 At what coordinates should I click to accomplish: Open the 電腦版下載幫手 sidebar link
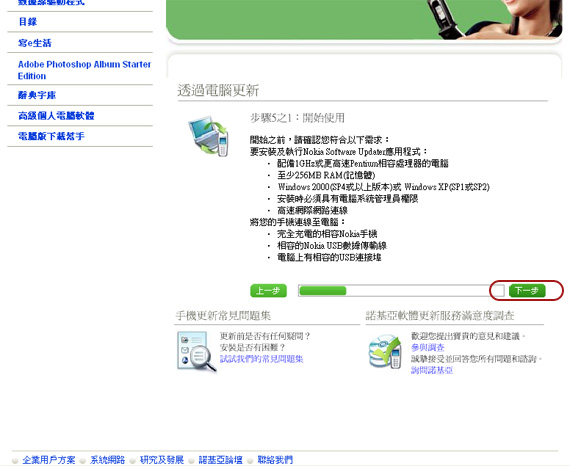(x=51, y=136)
